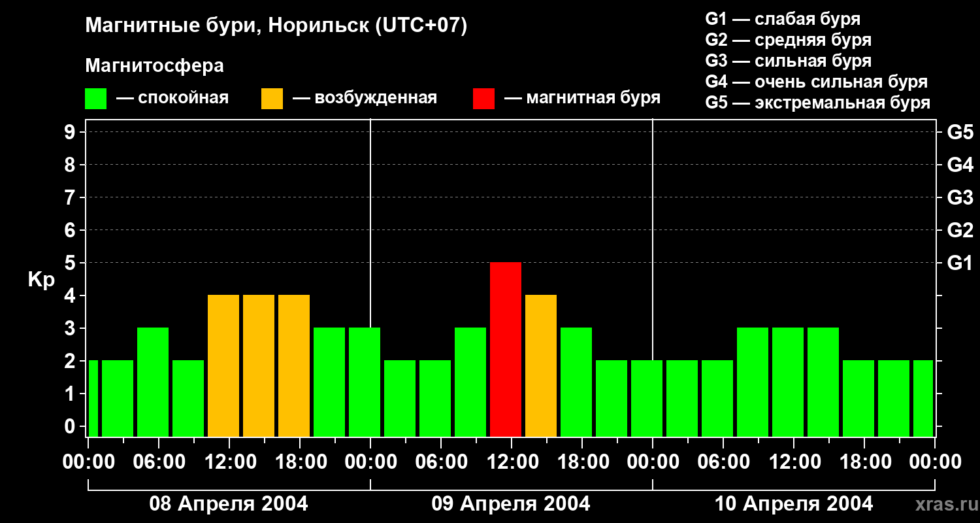This screenshot has width=980, height=523.
Task: Click the 'G4 — очень сильная буря' description
Action: click(816, 82)
